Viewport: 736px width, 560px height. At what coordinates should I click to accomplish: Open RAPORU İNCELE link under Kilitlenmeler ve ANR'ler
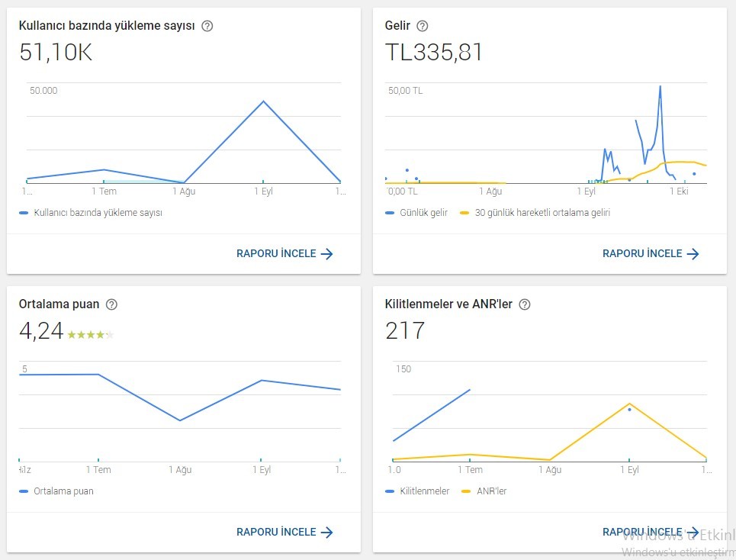click(651, 533)
